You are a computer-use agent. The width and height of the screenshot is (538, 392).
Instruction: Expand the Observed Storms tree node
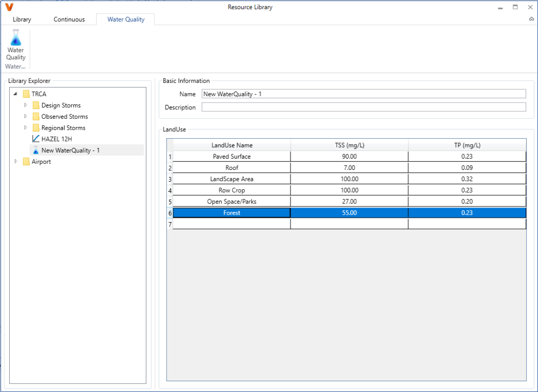pos(25,117)
